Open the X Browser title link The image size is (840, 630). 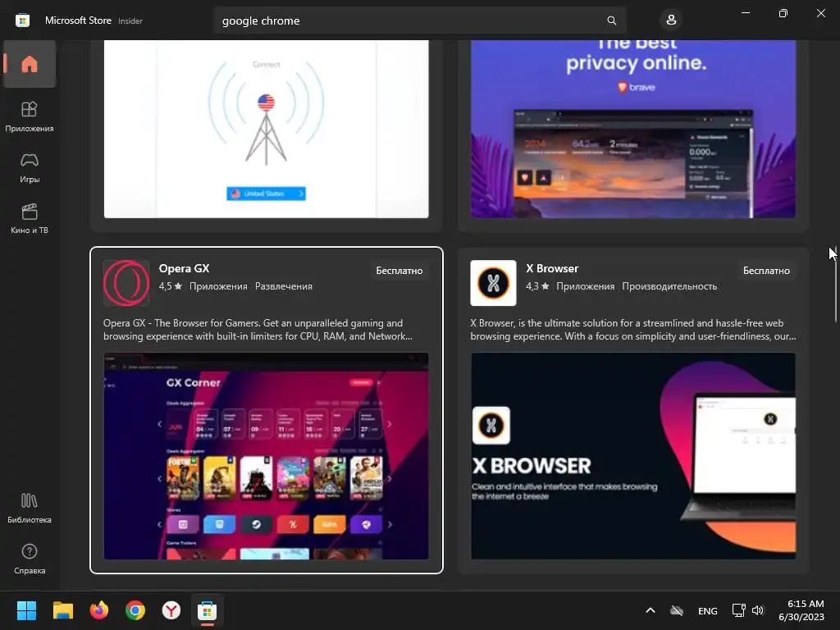coord(552,268)
